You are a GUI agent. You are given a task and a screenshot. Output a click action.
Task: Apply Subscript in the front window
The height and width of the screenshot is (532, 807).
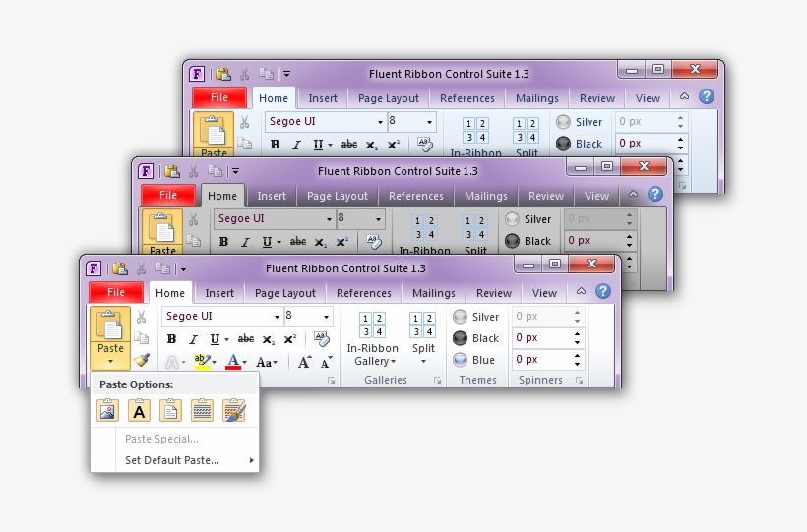click(x=268, y=339)
